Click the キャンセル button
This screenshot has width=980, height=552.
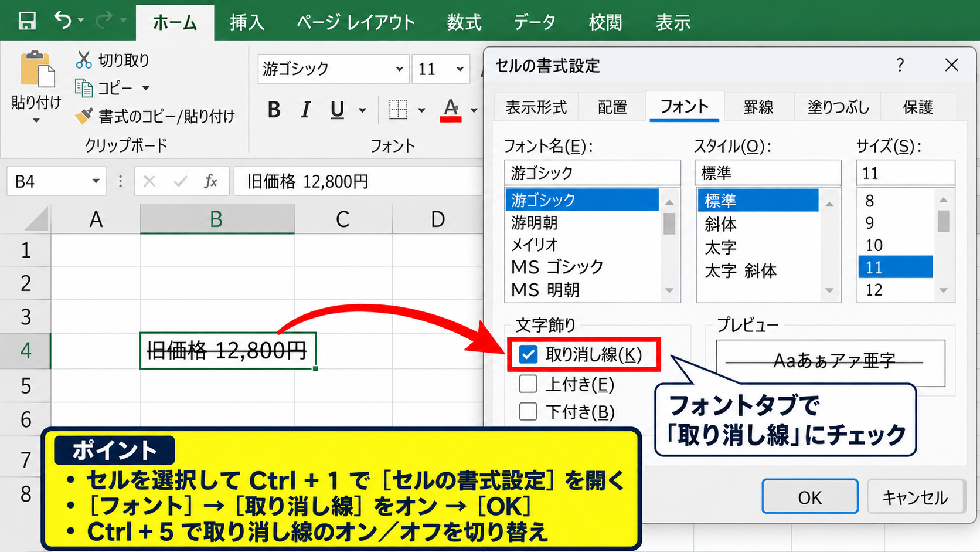click(x=916, y=497)
